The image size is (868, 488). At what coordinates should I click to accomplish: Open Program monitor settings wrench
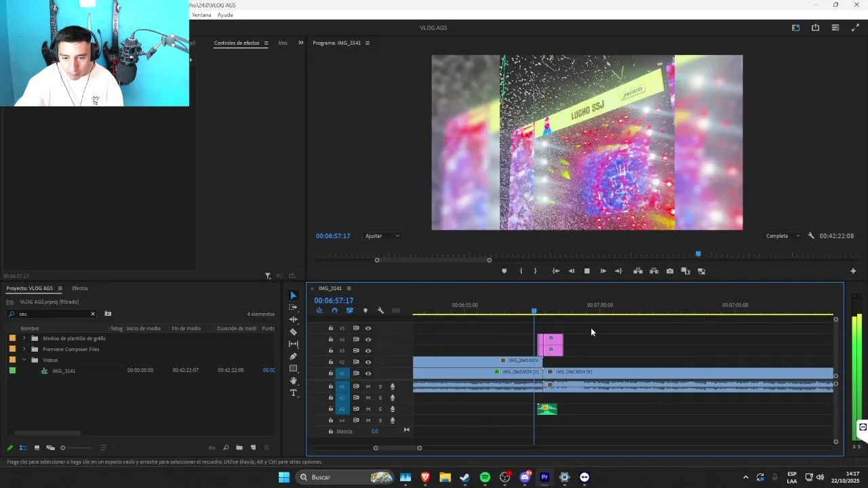point(811,236)
